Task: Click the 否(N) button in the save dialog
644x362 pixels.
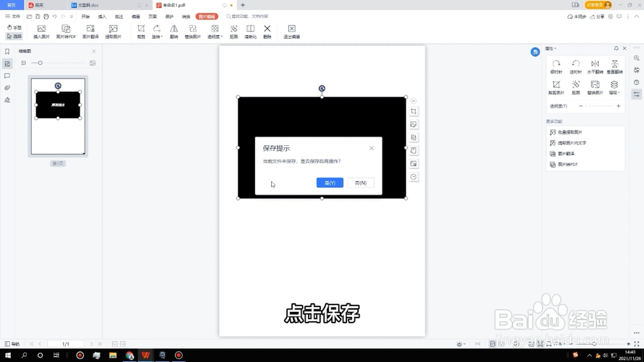Action: click(x=360, y=183)
